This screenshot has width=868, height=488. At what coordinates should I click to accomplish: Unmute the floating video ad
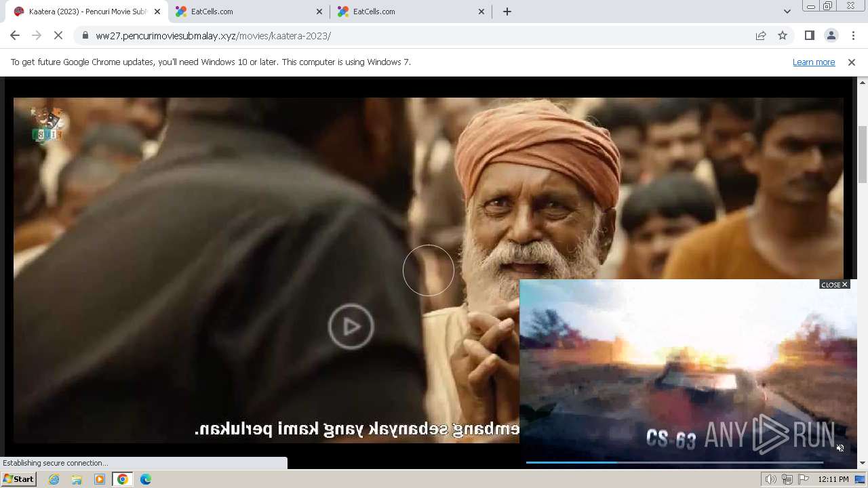(840, 448)
